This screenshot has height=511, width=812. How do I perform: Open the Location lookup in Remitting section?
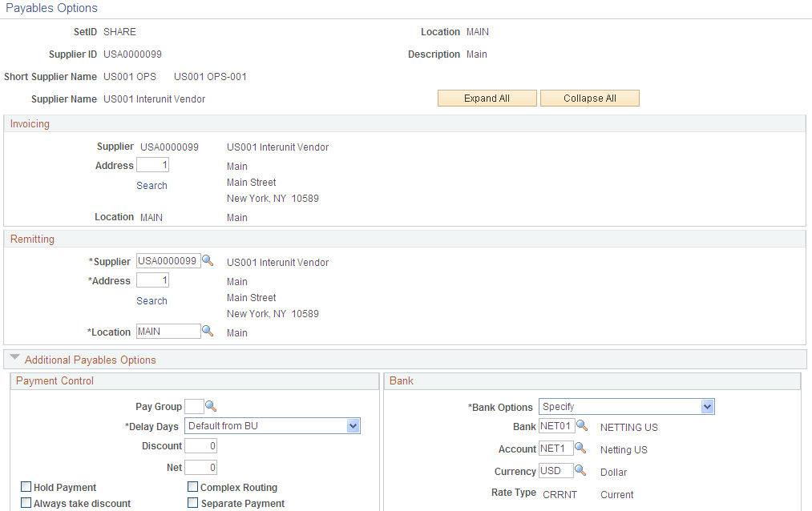[x=208, y=330]
